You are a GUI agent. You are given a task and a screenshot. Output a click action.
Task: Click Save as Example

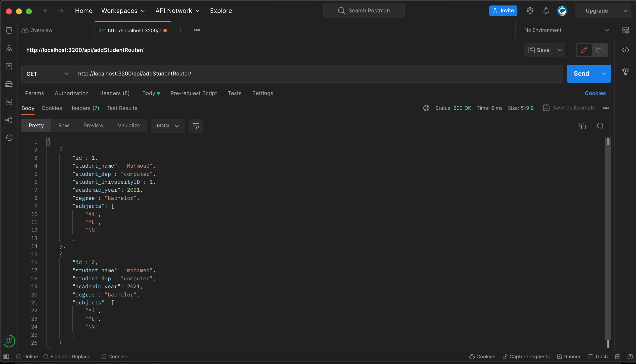click(x=569, y=108)
